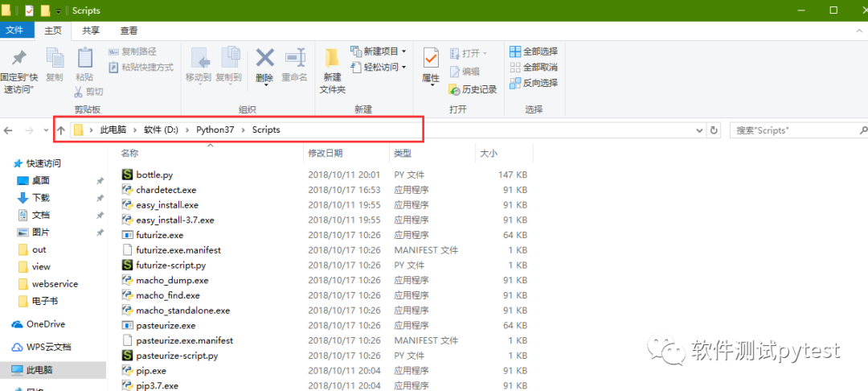Click the search magnifier icon
Image resolution: width=868 pixels, height=391 pixels.
point(863,130)
